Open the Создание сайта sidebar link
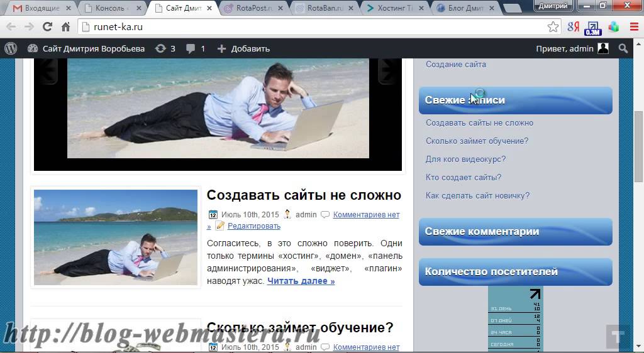The height and width of the screenshot is (353, 644). pyautogui.click(x=456, y=64)
